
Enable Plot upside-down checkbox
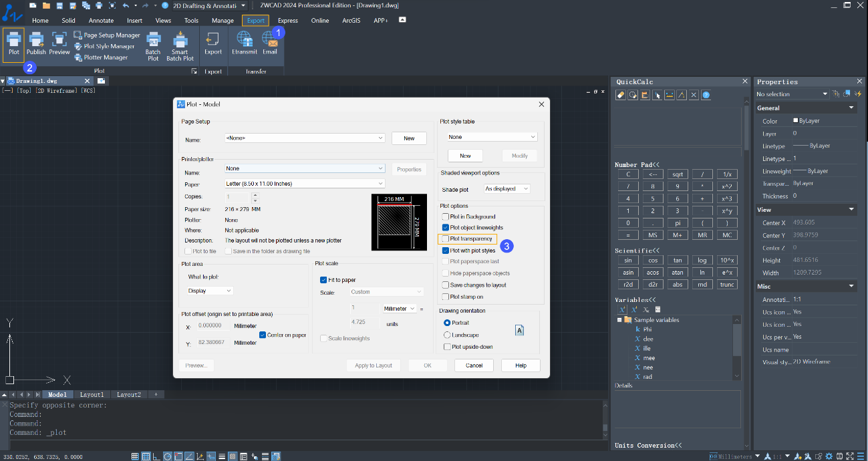click(x=447, y=347)
